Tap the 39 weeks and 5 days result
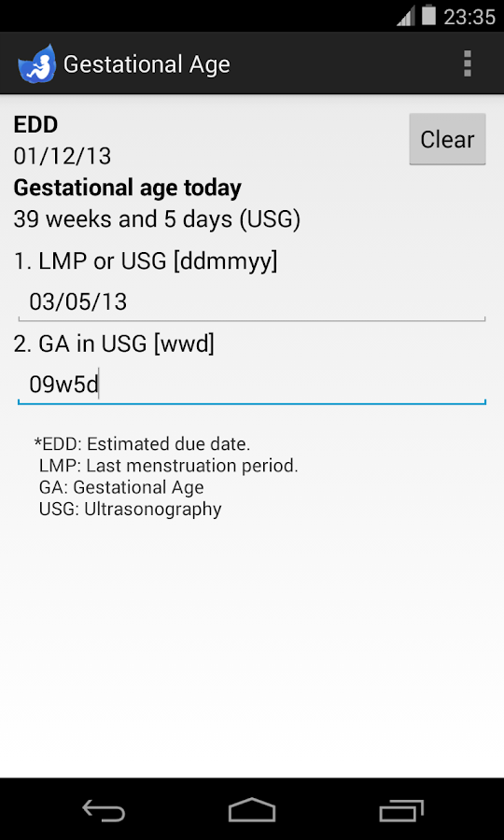 [157, 219]
